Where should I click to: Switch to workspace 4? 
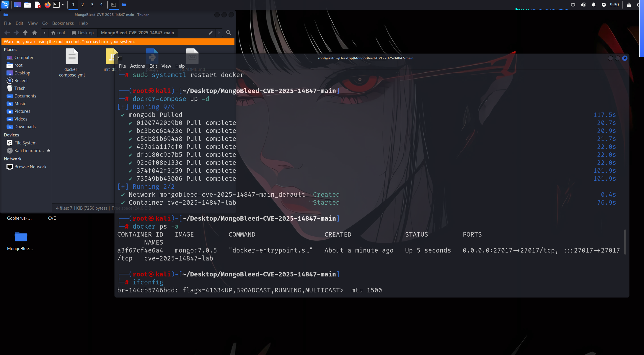click(x=101, y=5)
